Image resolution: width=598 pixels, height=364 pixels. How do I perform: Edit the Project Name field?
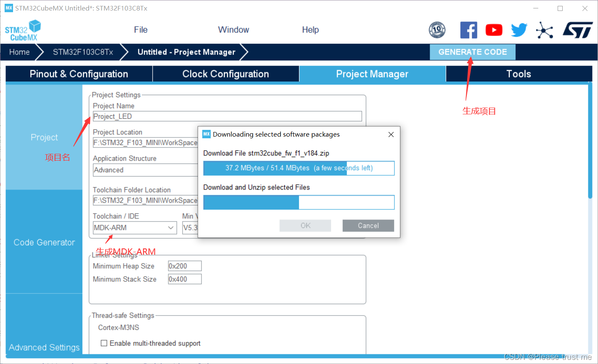click(x=227, y=116)
